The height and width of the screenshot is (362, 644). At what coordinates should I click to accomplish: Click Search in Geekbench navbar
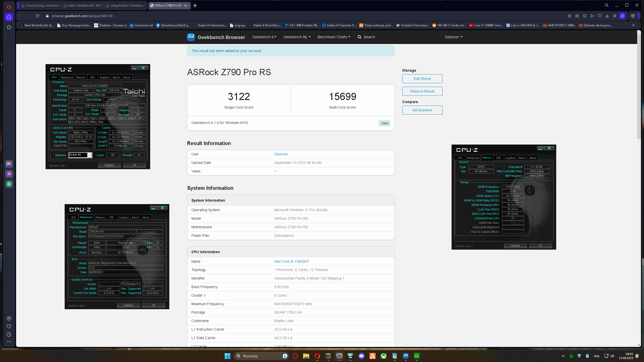click(366, 37)
